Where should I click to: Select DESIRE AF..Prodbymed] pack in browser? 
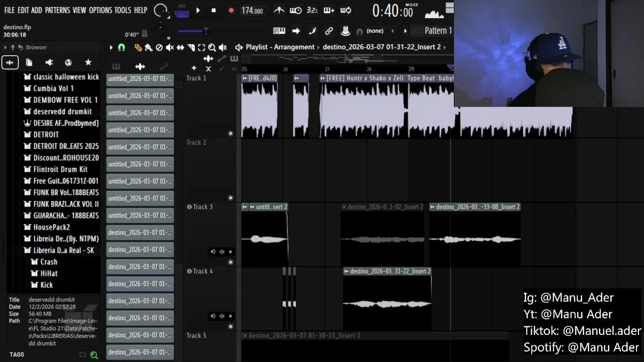61,123
